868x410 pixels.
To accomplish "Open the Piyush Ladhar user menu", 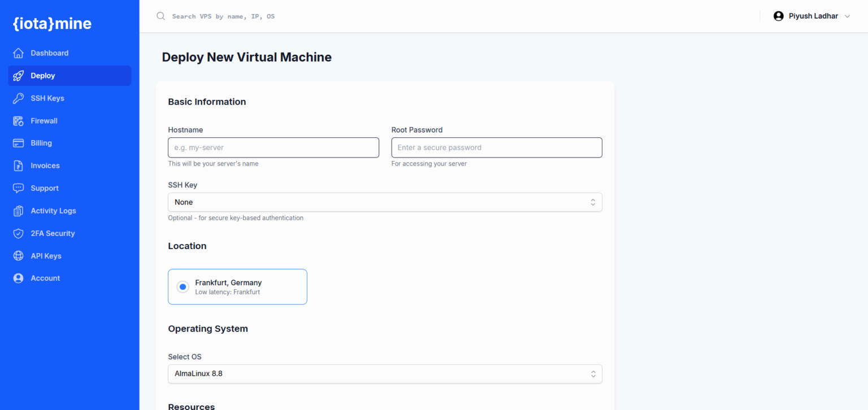I will pyautogui.click(x=811, y=16).
